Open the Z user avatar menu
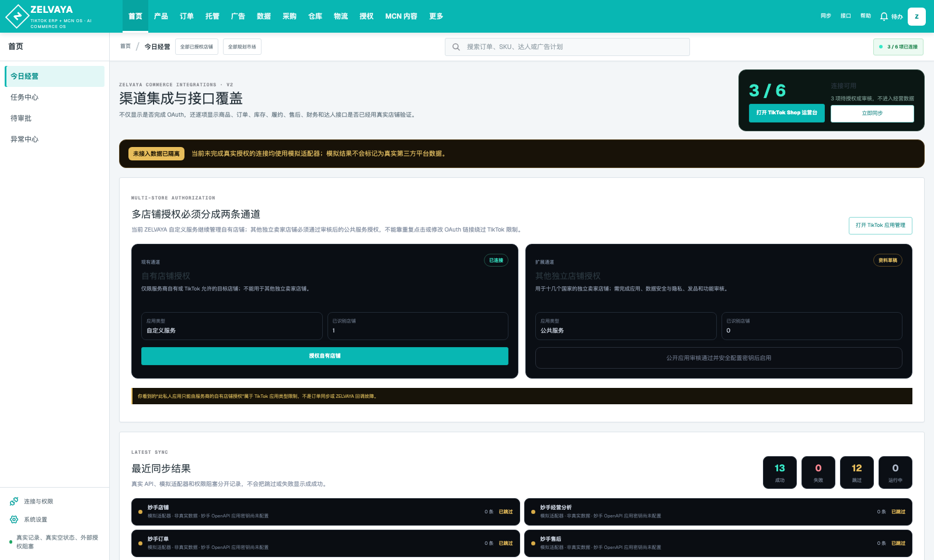The width and height of the screenshot is (934, 560). pyautogui.click(x=916, y=16)
